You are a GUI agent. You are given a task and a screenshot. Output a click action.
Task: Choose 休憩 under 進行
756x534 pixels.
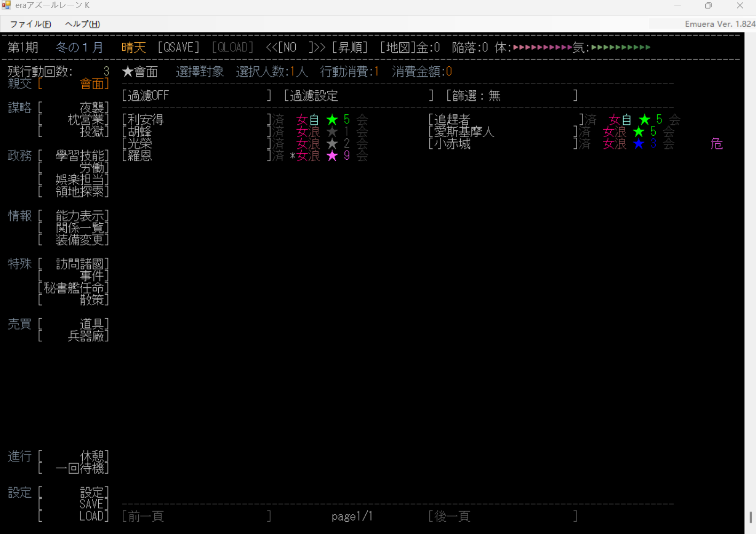point(74,456)
